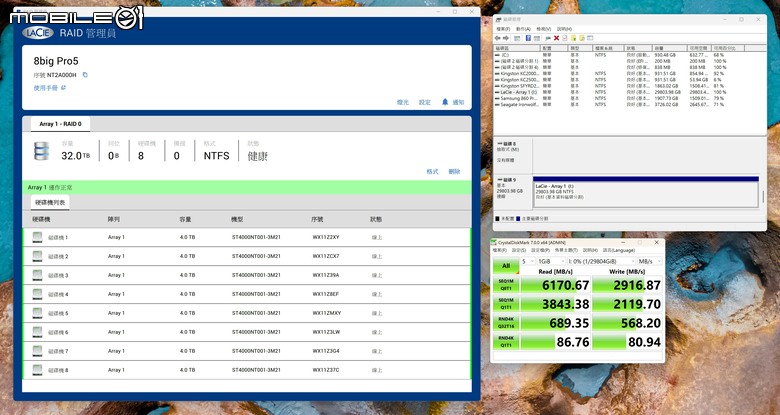Open 燈光 lighting controls in LaCie RAID Manager

(x=402, y=102)
